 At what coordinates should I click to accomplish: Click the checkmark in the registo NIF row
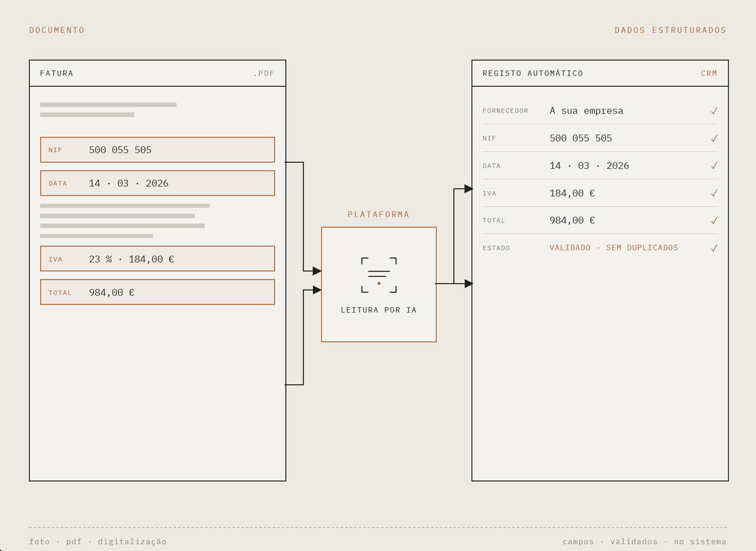coord(714,138)
